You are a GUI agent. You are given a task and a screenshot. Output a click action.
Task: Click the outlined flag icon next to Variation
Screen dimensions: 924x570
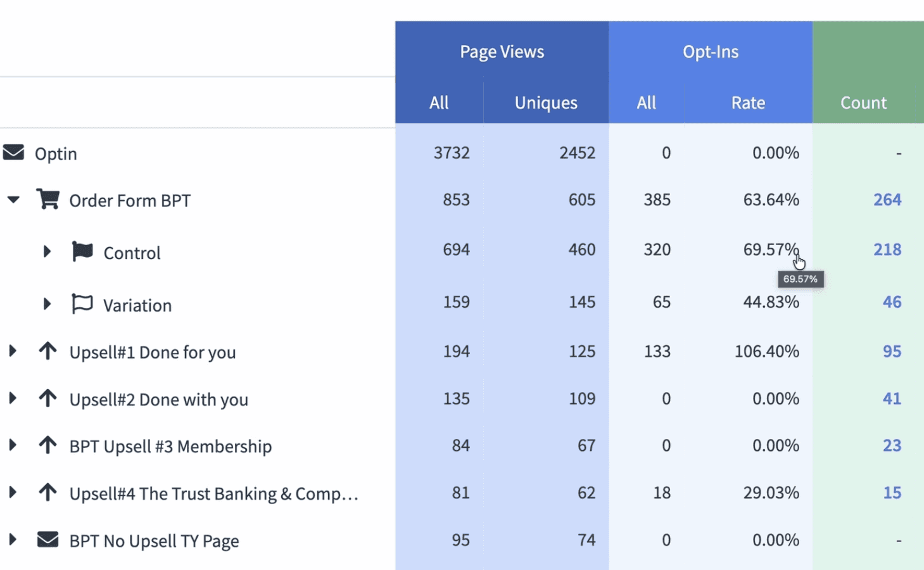coord(82,304)
